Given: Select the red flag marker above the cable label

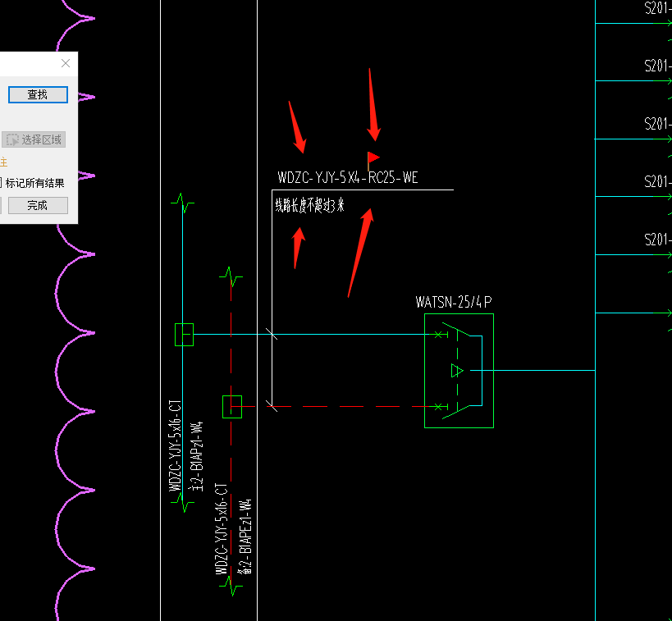Looking at the screenshot, I should click(373, 160).
